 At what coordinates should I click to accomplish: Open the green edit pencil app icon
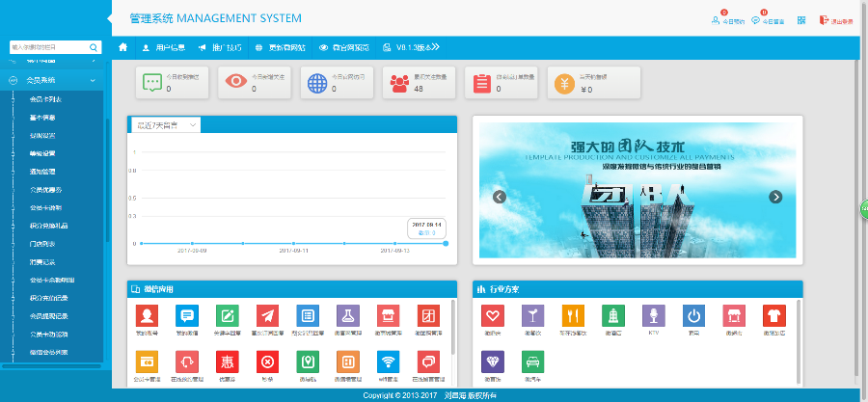228,316
